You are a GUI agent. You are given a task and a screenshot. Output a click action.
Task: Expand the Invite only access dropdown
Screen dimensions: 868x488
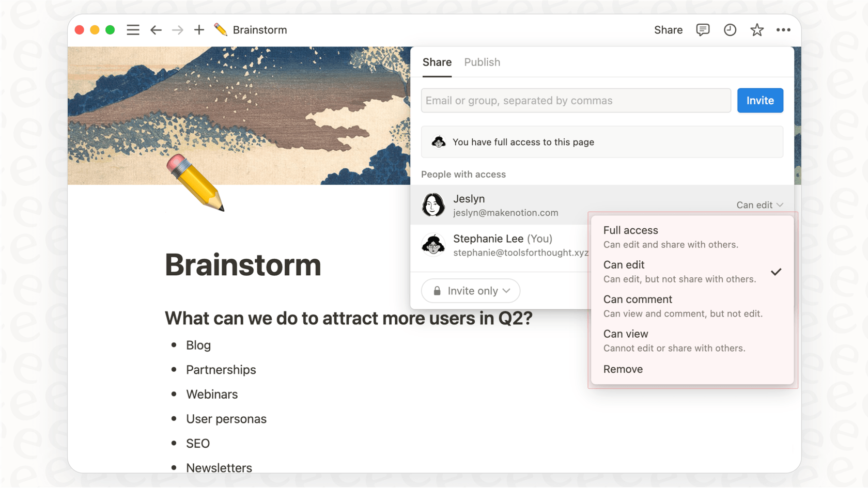pos(470,290)
